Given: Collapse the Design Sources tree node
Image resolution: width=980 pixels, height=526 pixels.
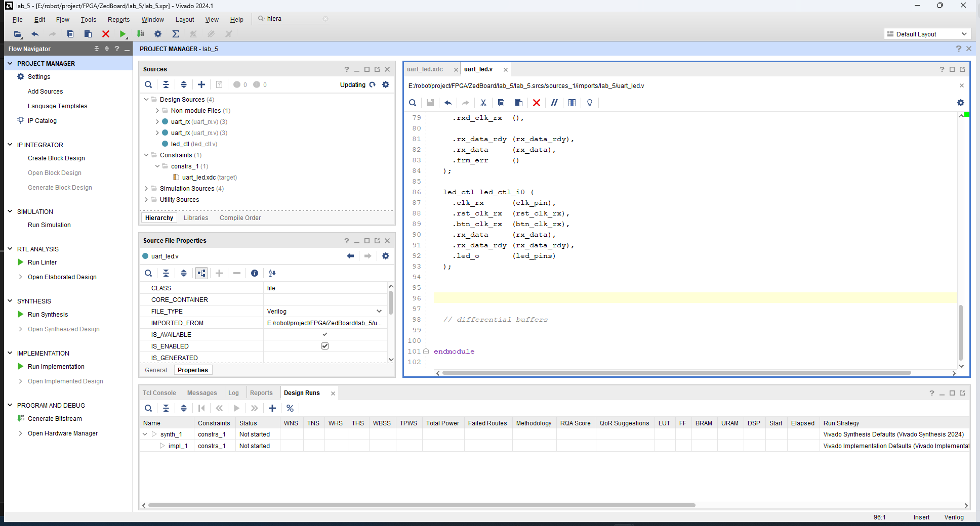Looking at the screenshot, I should click(x=146, y=100).
